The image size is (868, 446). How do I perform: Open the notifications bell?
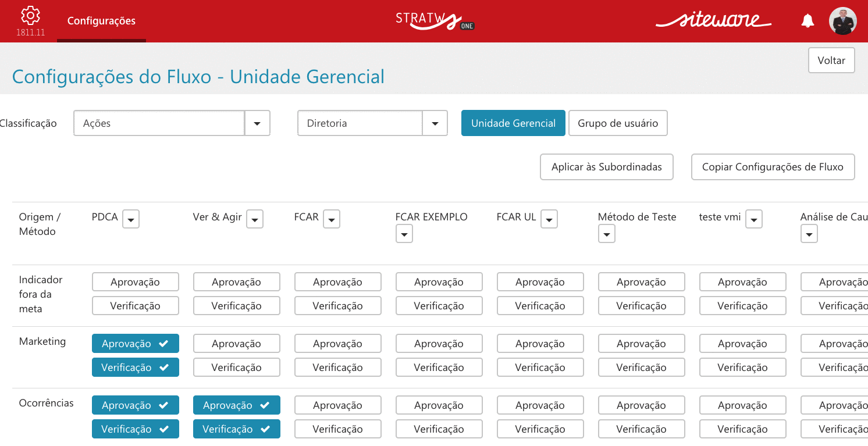807,22
